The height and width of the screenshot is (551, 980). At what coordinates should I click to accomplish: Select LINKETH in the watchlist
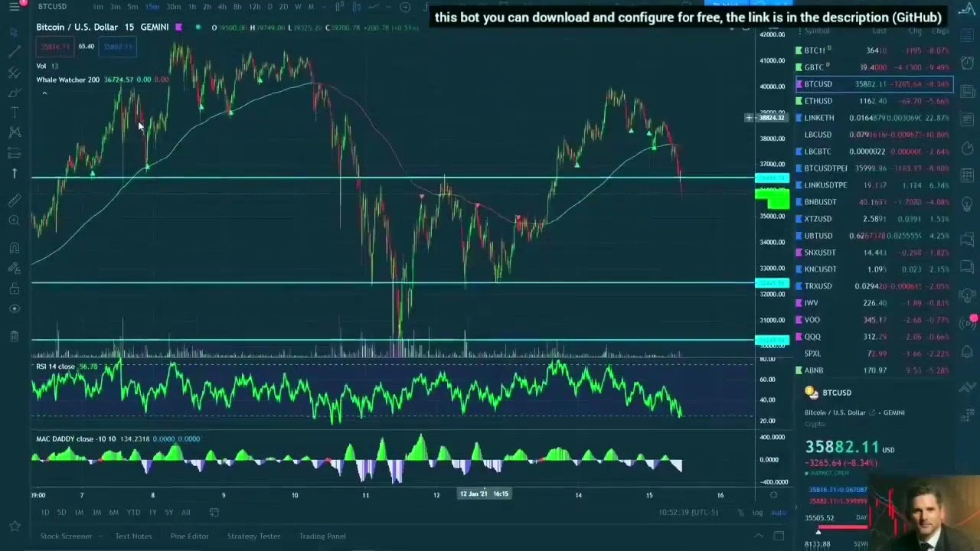pos(874,118)
